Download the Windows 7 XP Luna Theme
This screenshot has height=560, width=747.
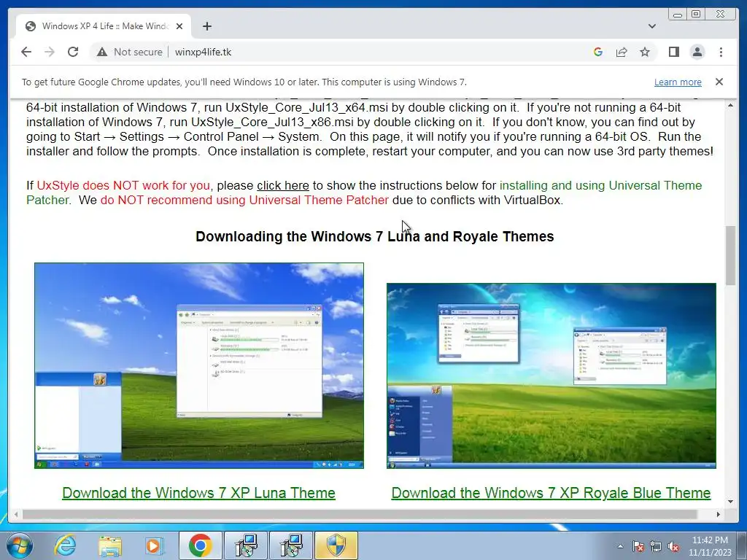click(x=198, y=493)
